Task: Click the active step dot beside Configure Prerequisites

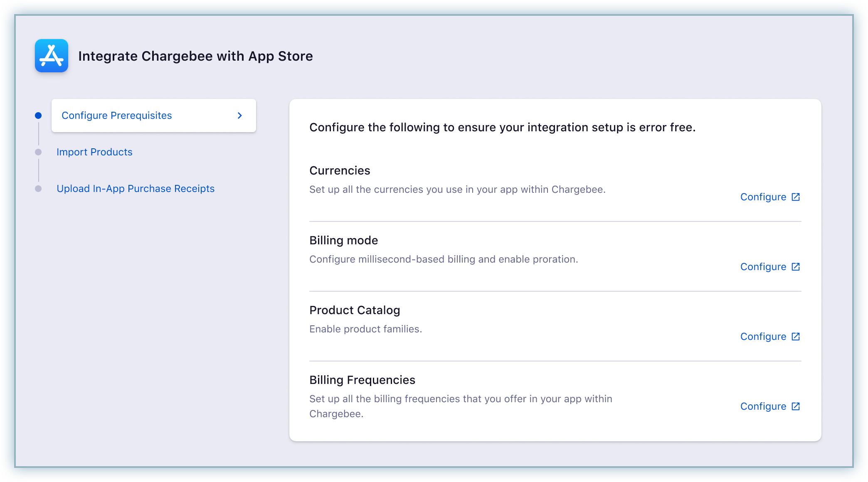Action: (x=38, y=116)
